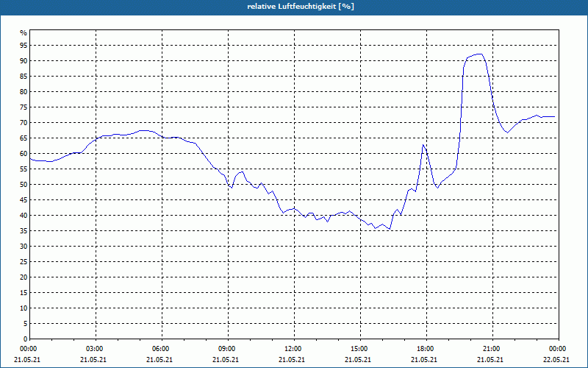Click the 40 y-axis label
588x368 pixels.
click(x=24, y=216)
